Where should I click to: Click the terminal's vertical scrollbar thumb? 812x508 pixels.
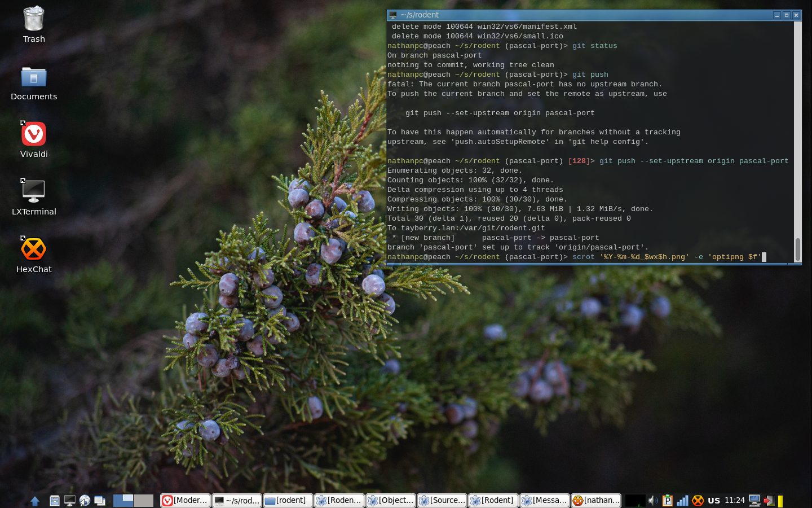click(797, 249)
